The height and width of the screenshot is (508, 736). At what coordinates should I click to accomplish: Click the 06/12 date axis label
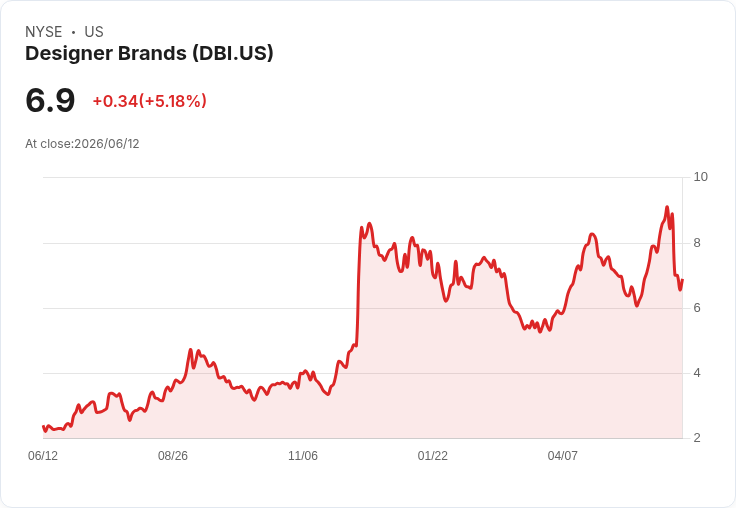43,455
